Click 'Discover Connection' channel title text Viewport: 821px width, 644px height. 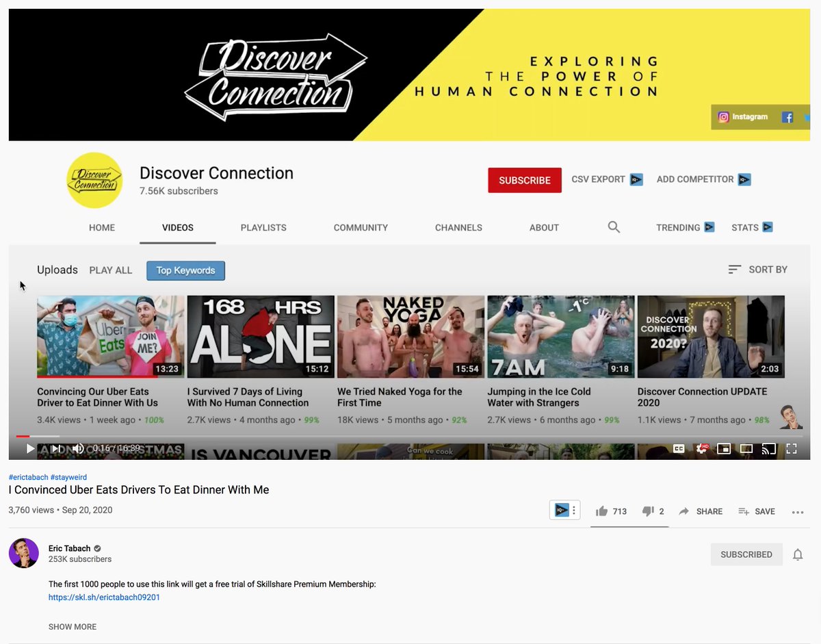click(x=216, y=173)
